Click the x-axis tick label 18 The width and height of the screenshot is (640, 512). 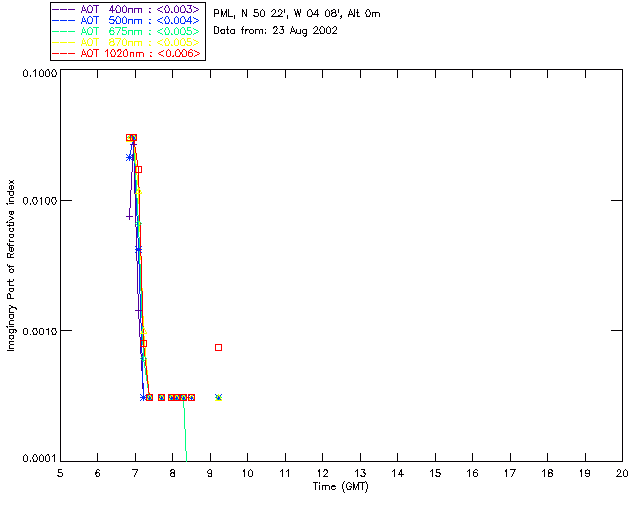(547, 473)
